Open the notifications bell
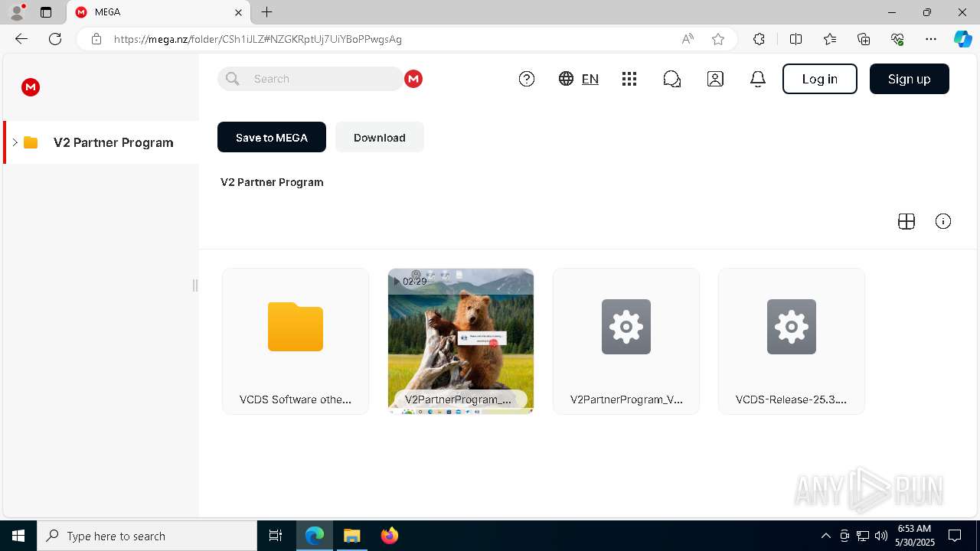980x551 pixels. [758, 79]
